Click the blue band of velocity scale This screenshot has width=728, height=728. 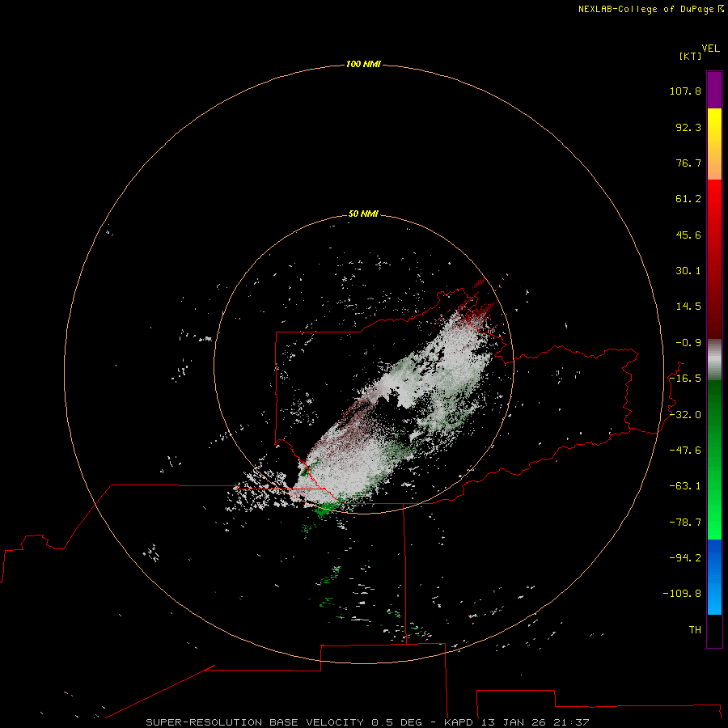(714, 577)
